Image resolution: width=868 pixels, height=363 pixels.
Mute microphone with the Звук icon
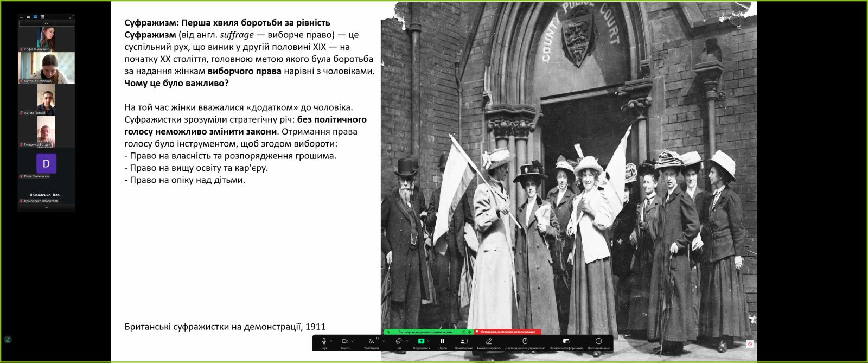click(x=324, y=342)
